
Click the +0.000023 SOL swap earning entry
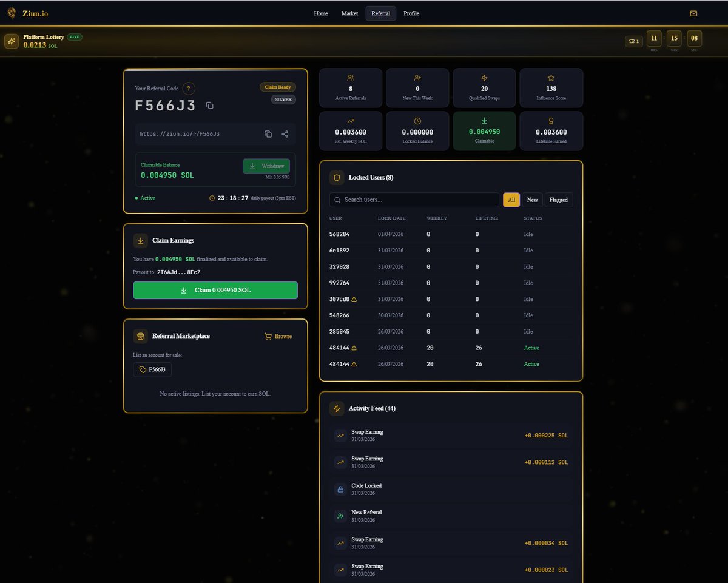click(x=451, y=570)
